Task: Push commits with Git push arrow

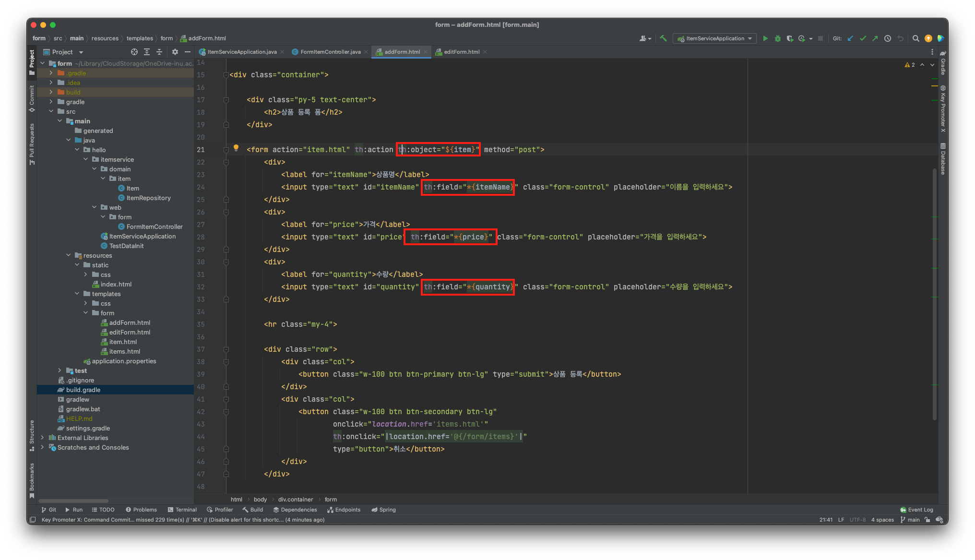Action: pos(875,38)
